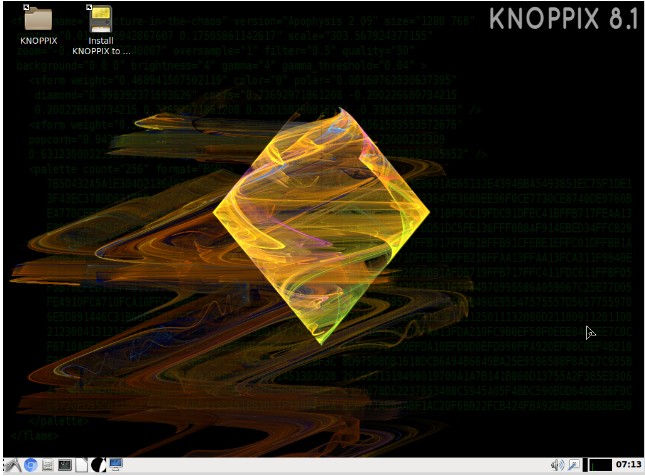Viewport: 645px width, 476px height.
Task: Open the file manager from the taskbar
Action: click(x=48, y=465)
